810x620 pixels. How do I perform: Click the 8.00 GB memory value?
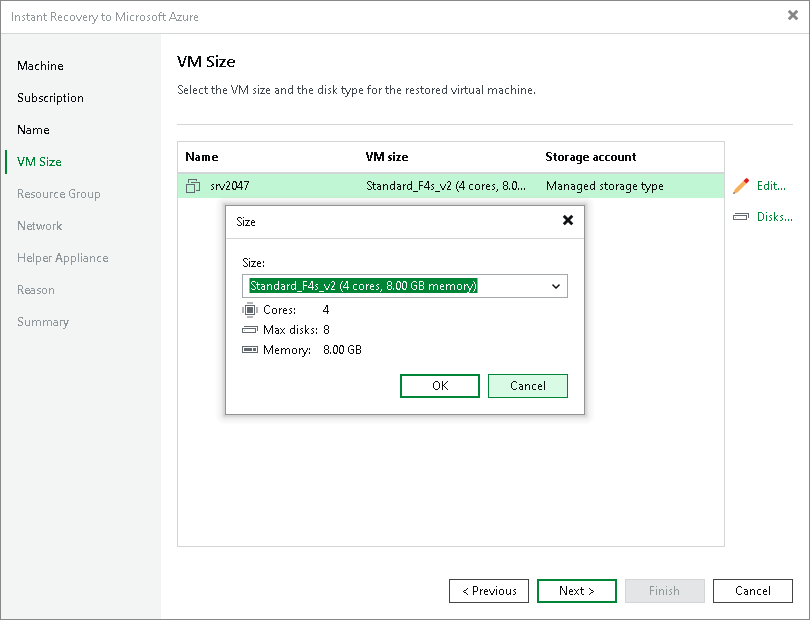pyautogui.click(x=342, y=350)
